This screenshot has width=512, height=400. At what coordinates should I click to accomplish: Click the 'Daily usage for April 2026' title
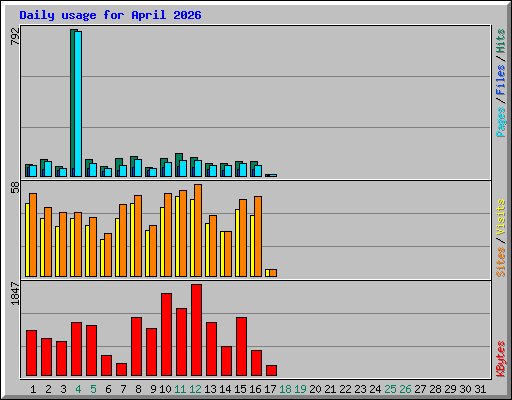(110, 15)
